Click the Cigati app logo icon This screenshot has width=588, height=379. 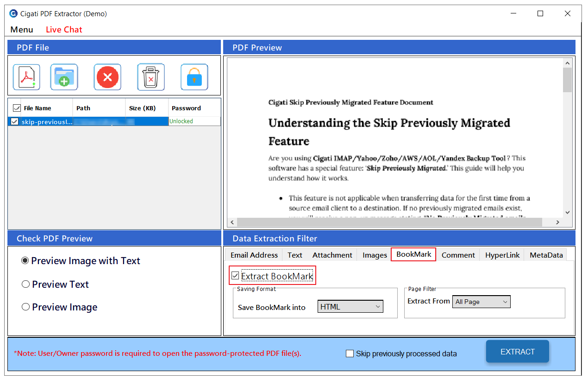click(13, 13)
